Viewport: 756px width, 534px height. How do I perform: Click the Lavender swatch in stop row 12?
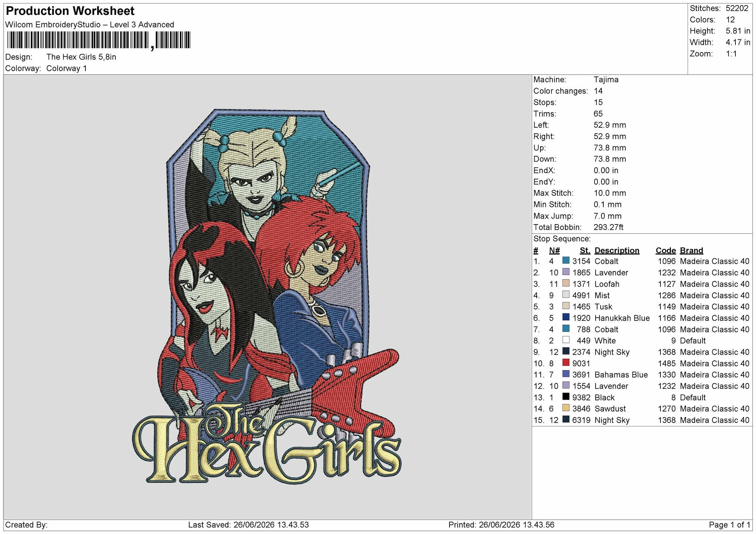coord(566,385)
